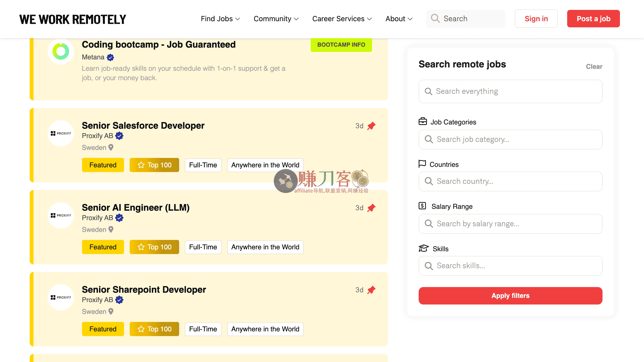This screenshot has height=362, width=644.
Task: Click Full-Time tag on Senior Salesforce Developer
Action: coord(203,165)
